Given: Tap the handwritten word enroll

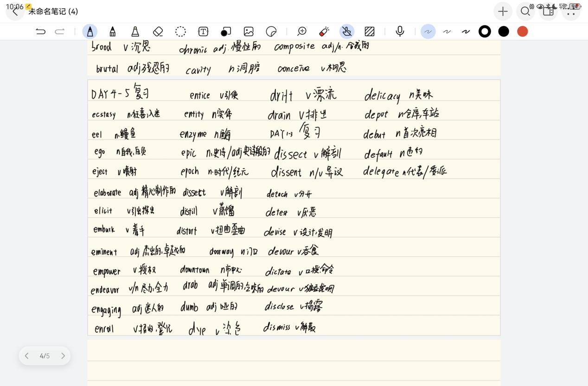Looking at the screenshot, I should [x=104, y=329].
